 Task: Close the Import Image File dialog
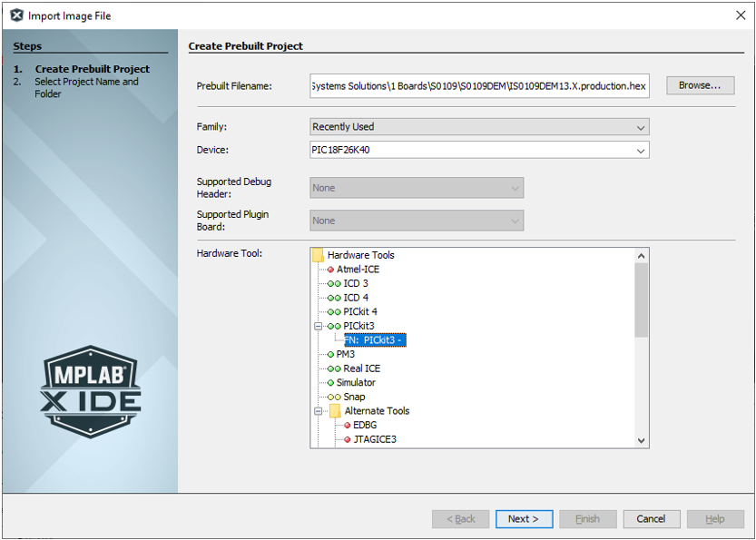(x=741, y=15)
